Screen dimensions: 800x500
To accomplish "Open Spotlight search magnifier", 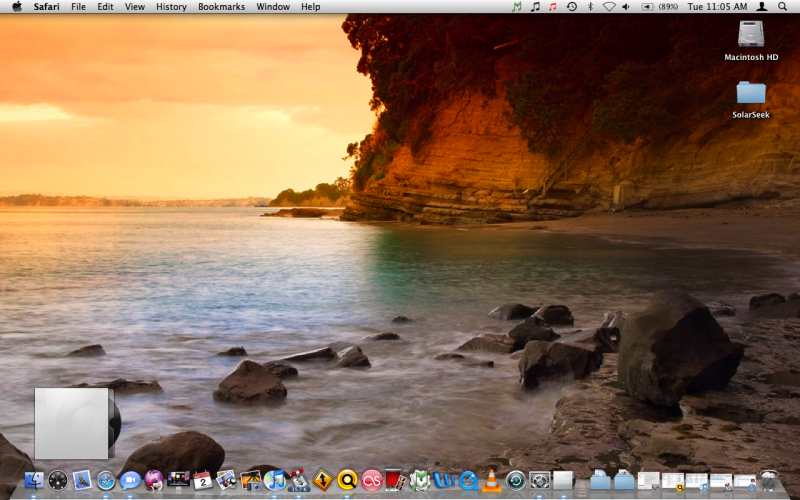I will [782, 7].
